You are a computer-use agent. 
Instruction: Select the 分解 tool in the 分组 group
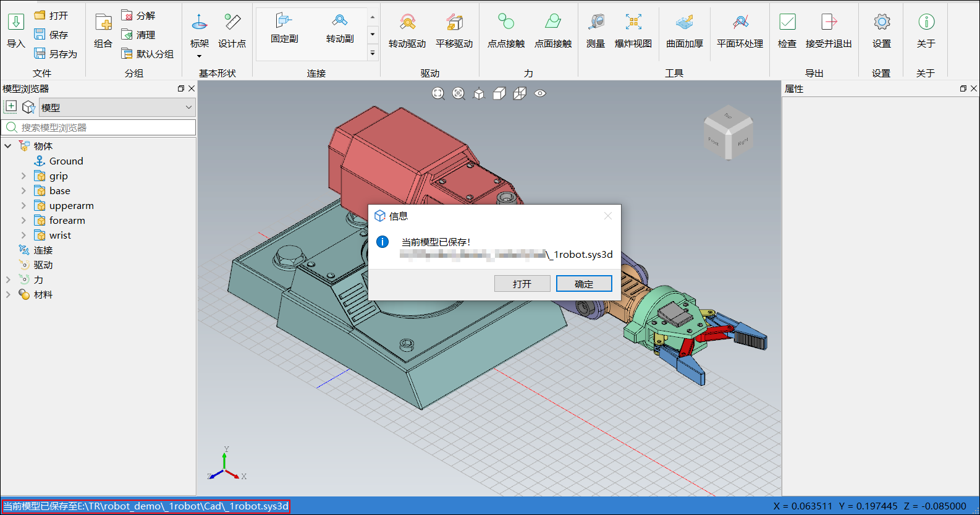coord(138,15)
